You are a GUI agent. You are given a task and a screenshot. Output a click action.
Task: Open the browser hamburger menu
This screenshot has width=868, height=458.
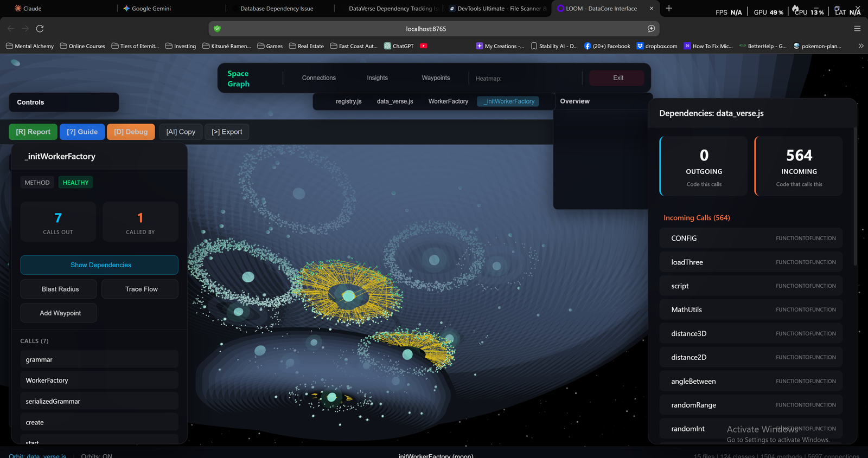(x=857, y=29)
